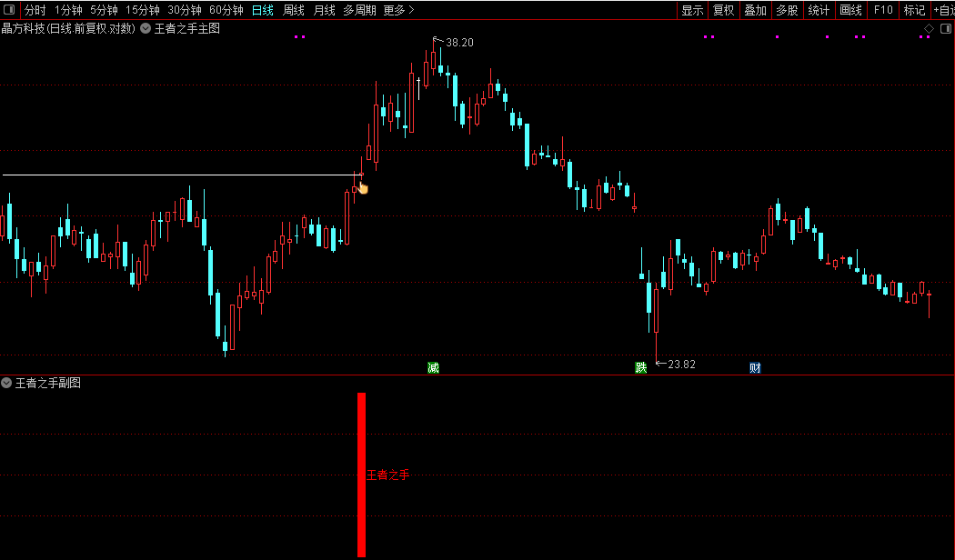Image resolution: width=955 pixels, height=560 pixels.
Task: Open the F10 company info
Action: [883, 10]
